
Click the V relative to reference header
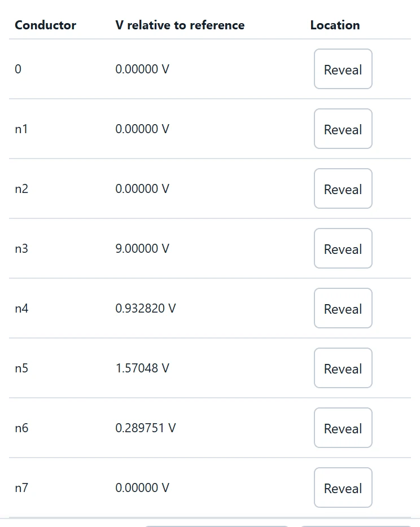180,25
